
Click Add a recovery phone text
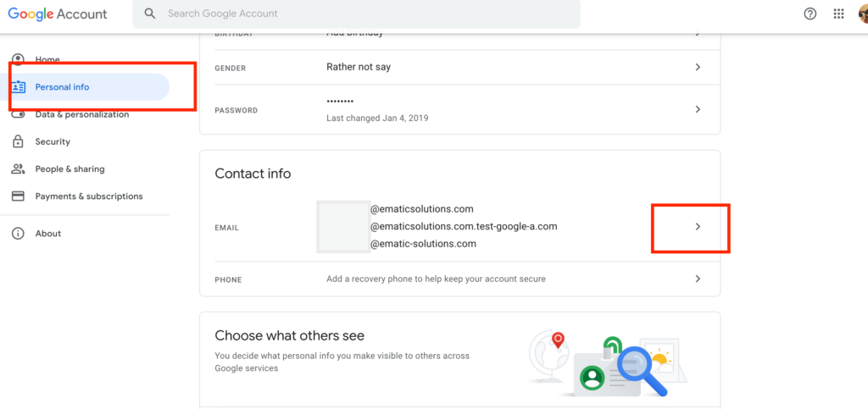(x=436, y=279)
